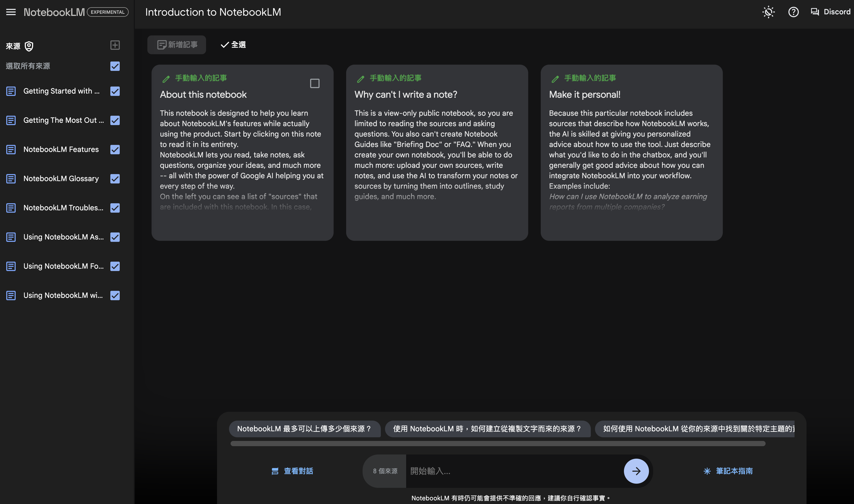Click the suggestions horizontal scrollbar
This screenshot has height=504, width=854.
click(498, 444)
